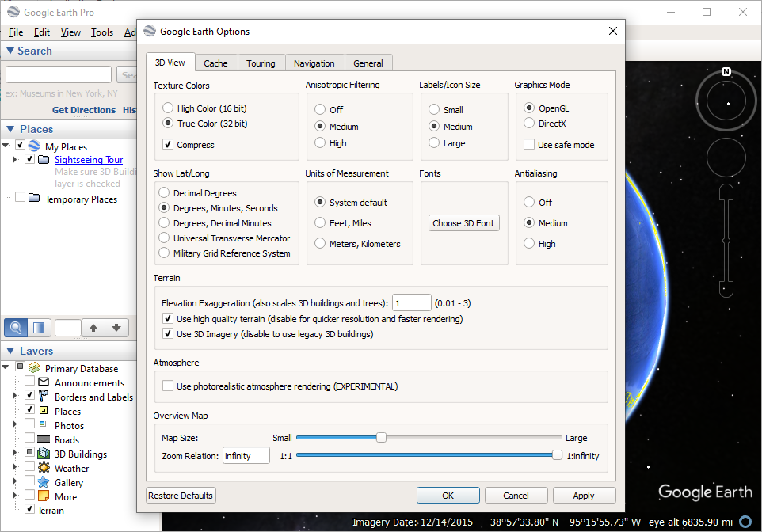Click the 3D Buildings layer icon

[44, 454]
